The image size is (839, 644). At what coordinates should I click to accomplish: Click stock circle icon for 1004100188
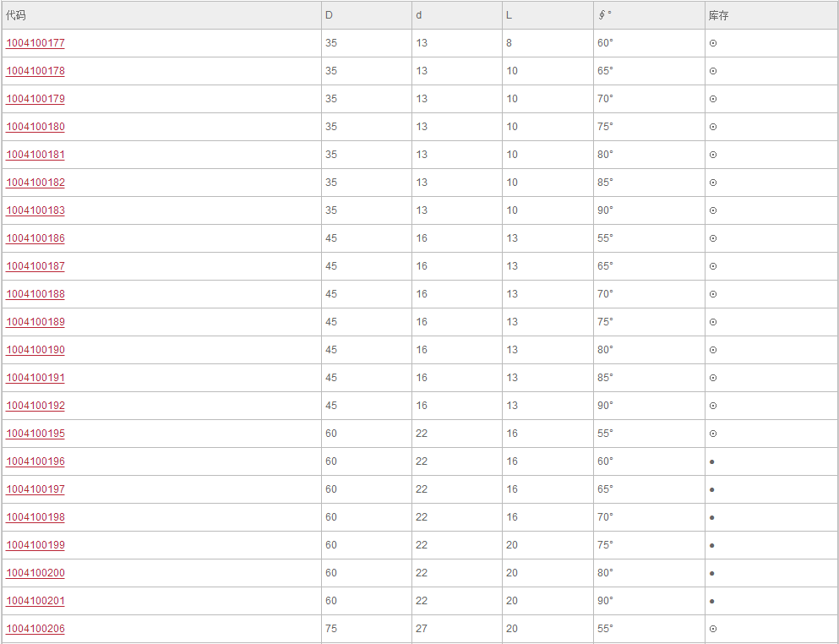[713, 294]
